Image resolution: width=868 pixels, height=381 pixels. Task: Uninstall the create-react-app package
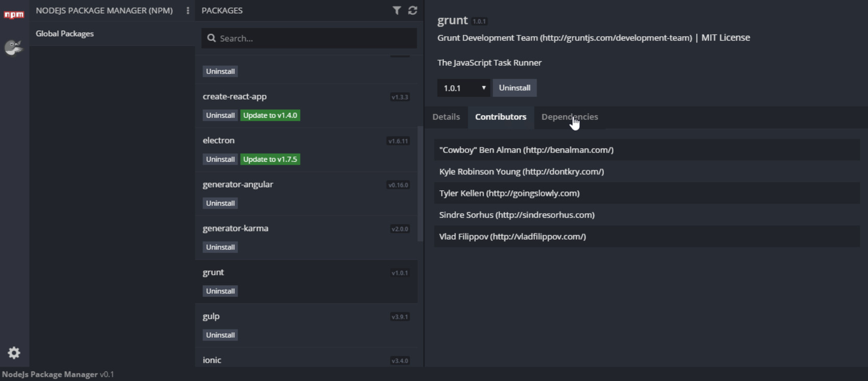[x=220, y=115]
